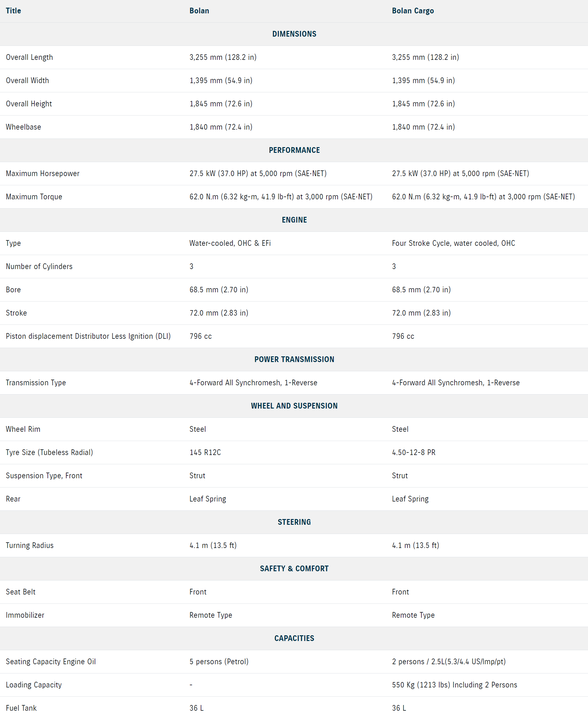Select the 'Transmission Type' row label
Image resolution: width=588 pixels, height=719 pixels.
point(36,382)
